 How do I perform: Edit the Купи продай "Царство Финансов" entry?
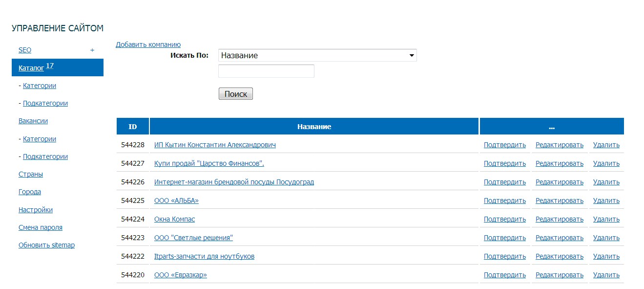point(560,163)
